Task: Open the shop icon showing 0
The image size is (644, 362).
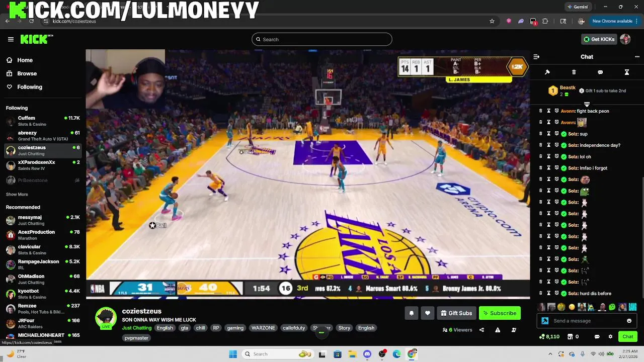Action: pyautogui.click(x=574, y=336)
